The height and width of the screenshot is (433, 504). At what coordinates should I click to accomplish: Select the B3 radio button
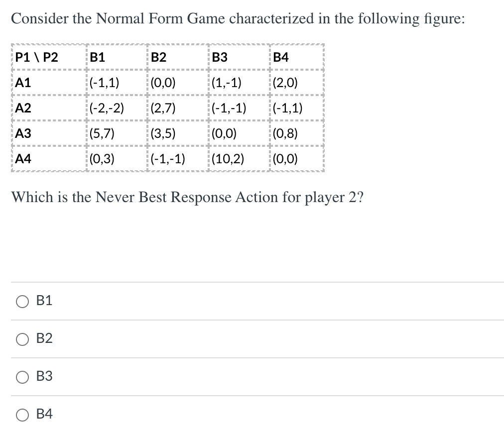coord(21,377)
